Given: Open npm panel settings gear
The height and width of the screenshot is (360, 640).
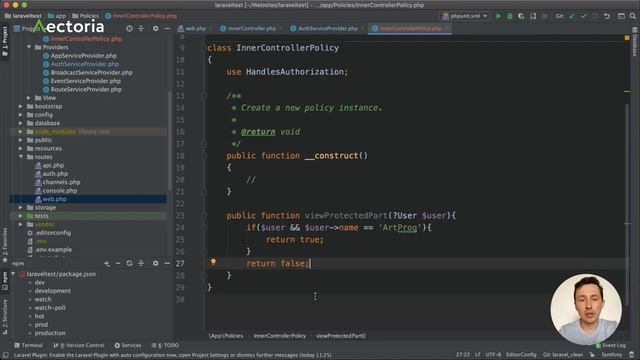Looking at the screenshot, I should 155,264.
